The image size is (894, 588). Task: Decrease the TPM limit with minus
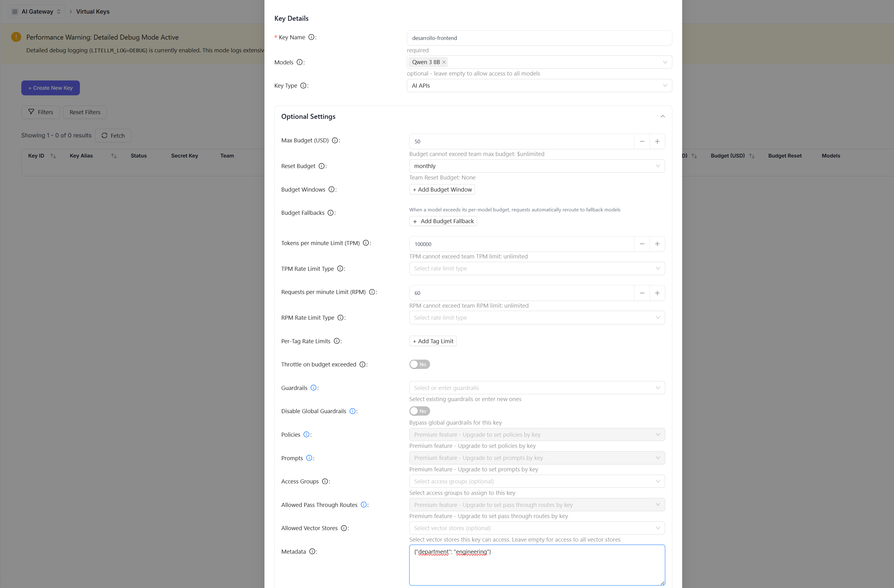pyautogui.click(x=642, y=244)
